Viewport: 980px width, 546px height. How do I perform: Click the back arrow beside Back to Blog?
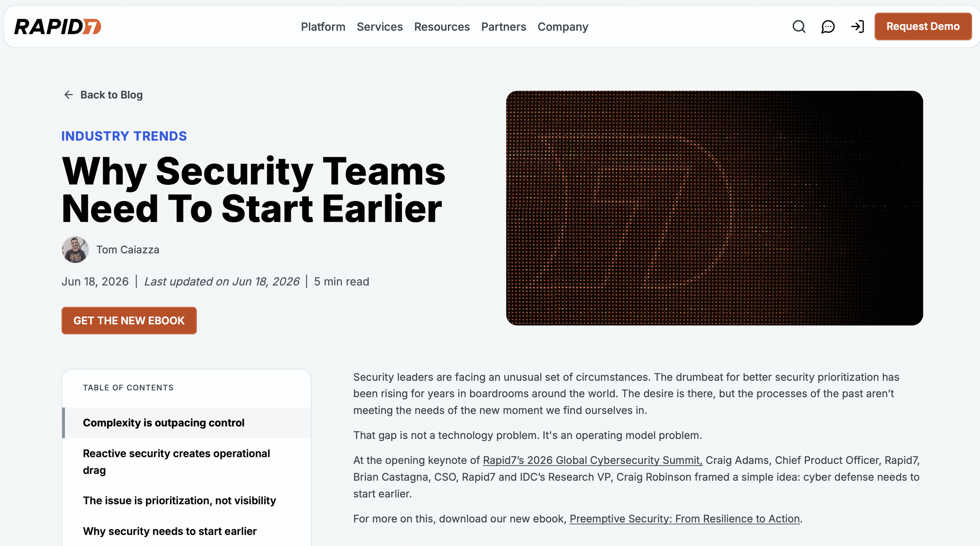point(69,95)
